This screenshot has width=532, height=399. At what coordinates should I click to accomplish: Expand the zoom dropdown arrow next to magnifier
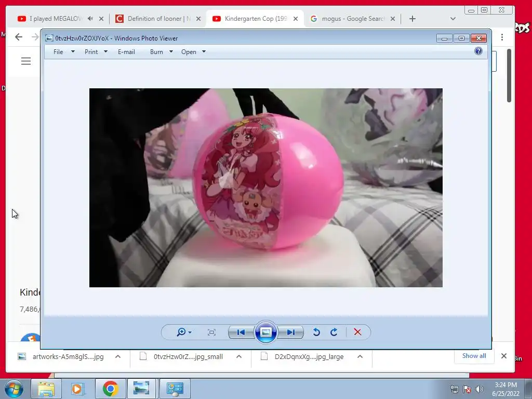(190, 332)
